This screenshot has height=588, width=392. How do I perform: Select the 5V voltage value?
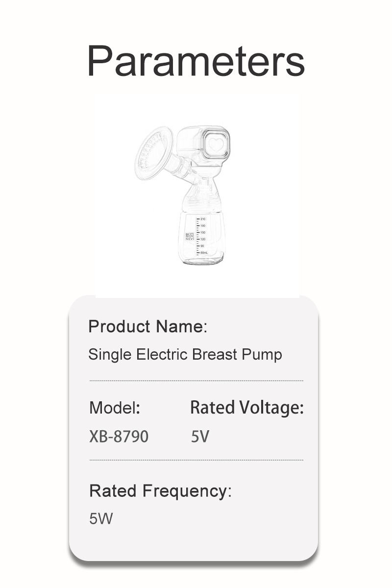199,436
